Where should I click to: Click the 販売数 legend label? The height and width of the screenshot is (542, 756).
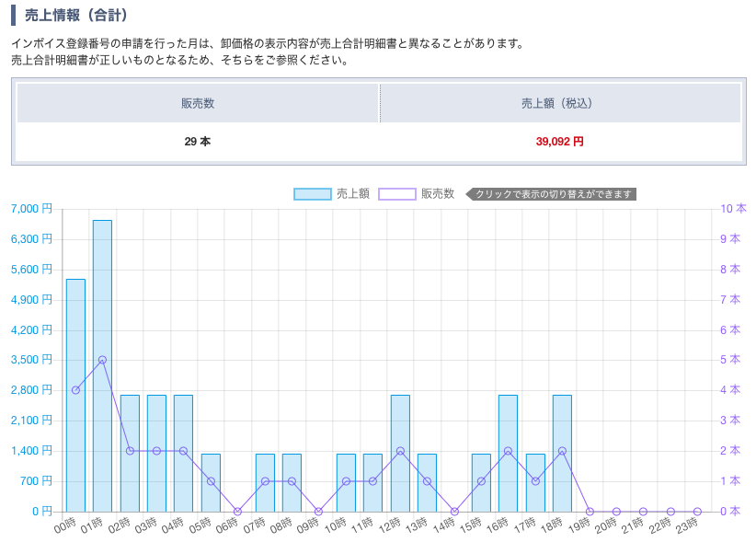tap(438, 194)
